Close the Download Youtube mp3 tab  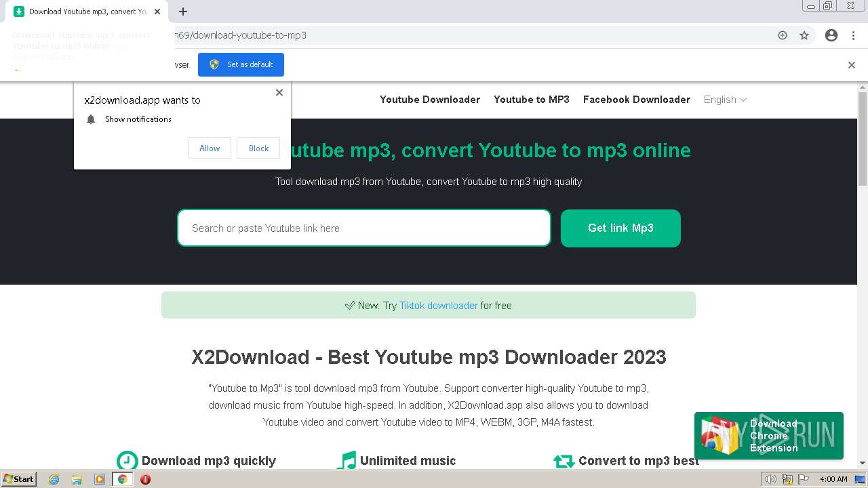point(158,12)
